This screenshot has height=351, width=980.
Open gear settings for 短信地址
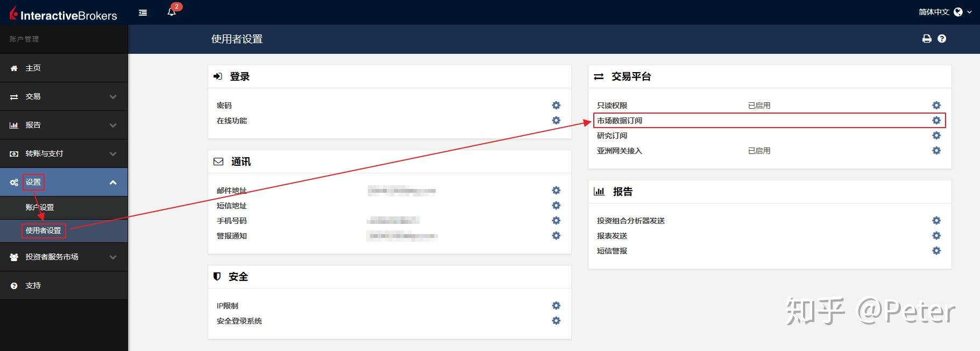point(556,206)
